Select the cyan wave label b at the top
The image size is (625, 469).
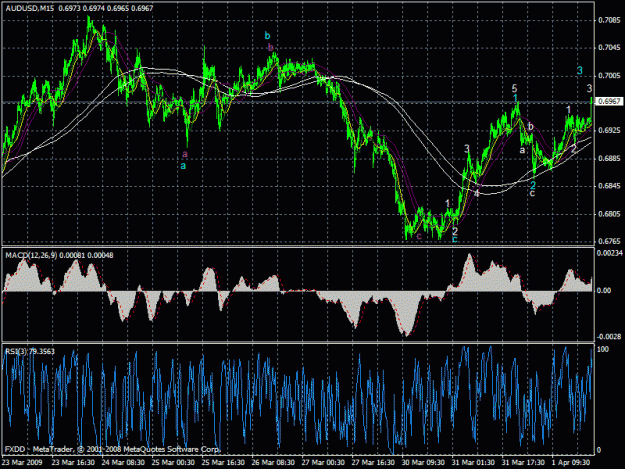click(267, 36)
